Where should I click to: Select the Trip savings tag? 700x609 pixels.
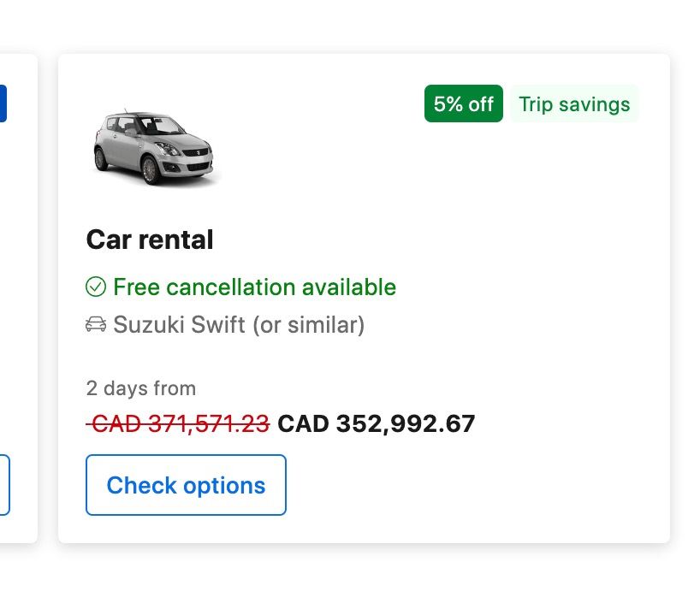pos(574,104)
